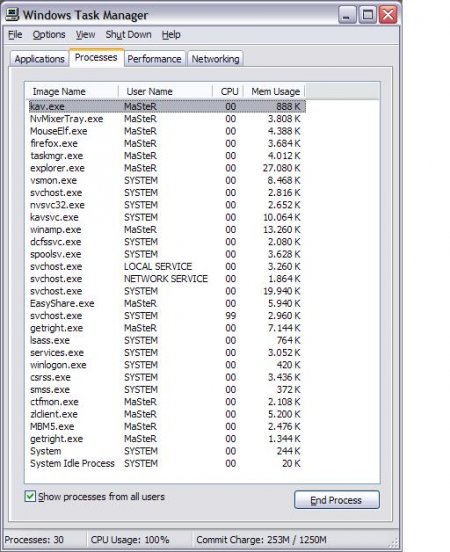The image size is (450, 552).
Task: Open the File menu
Action: tap(15, 34)
